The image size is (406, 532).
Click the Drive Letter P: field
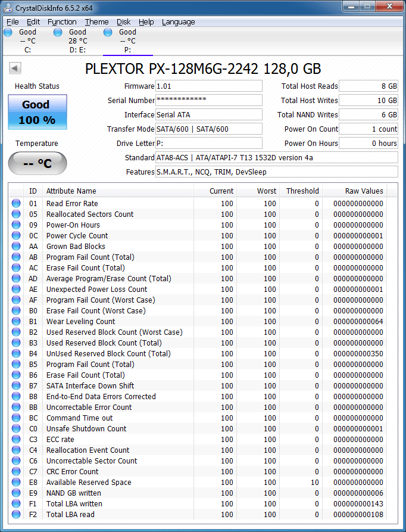click(x=209, y=143)
